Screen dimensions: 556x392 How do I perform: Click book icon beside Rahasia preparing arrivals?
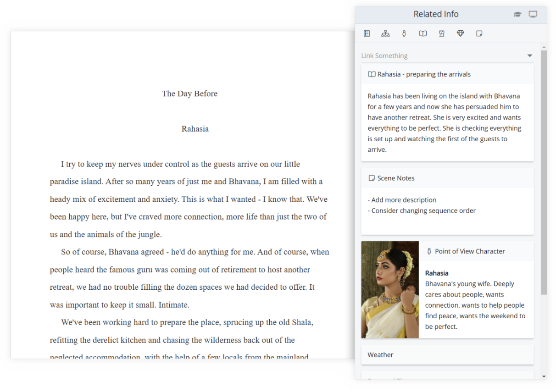pyautogui.click(x=372, y=74)
